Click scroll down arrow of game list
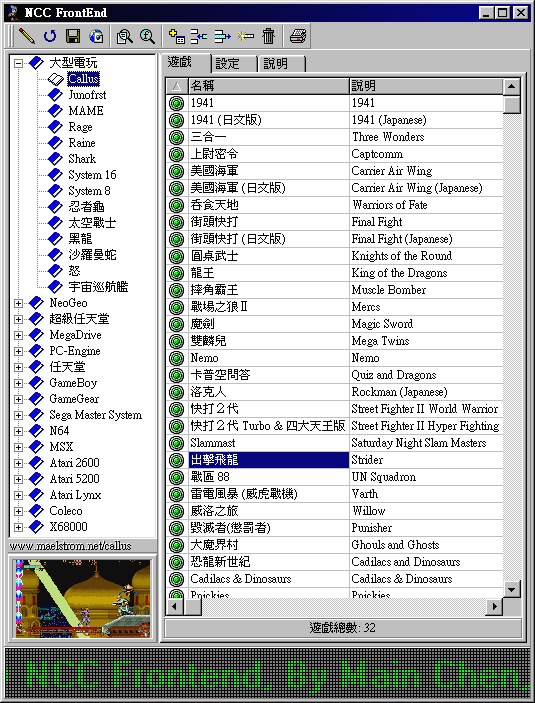The height and width of the screenshot is (703, 535). 512,590
